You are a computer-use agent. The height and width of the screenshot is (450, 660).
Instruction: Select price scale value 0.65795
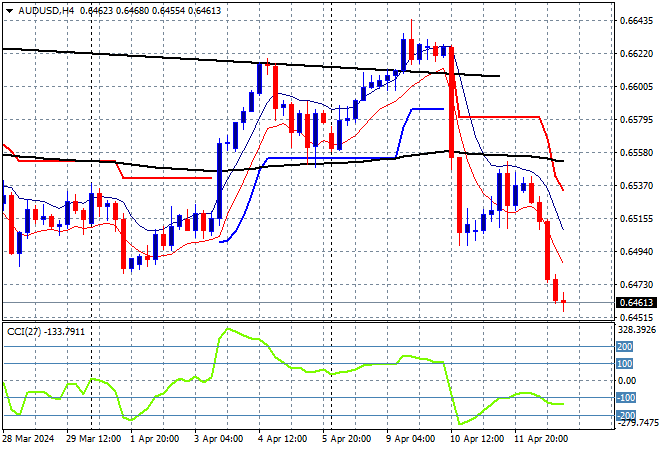[636, 120]
